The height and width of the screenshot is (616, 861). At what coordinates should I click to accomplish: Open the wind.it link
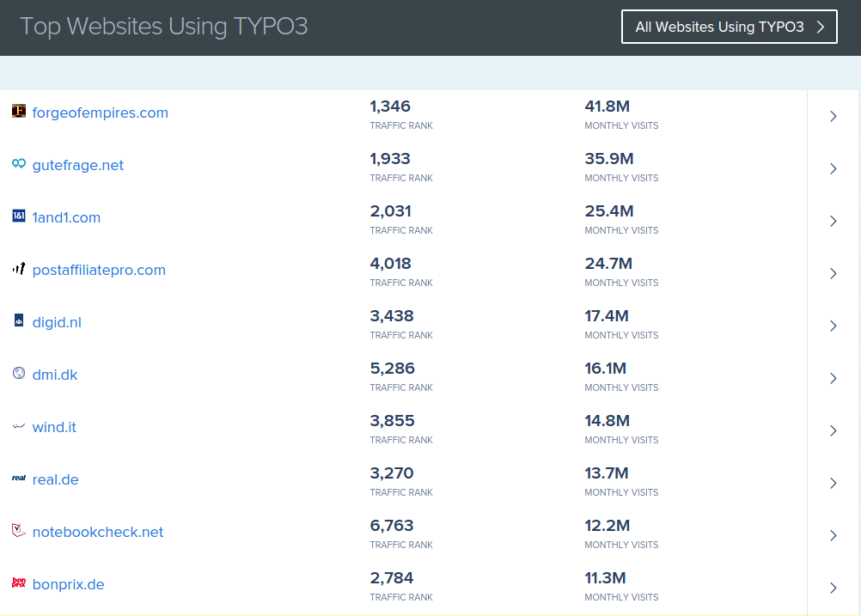click(54, 427)
